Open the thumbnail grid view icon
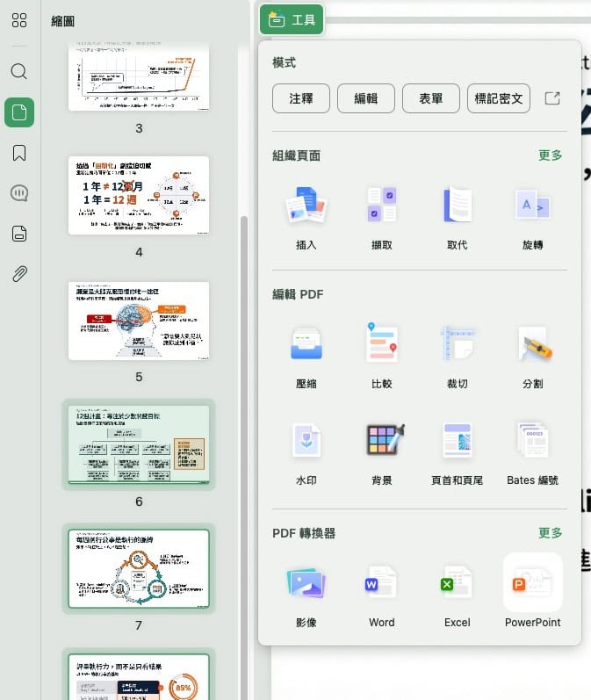Image resolution: width=591 pixels, height=700 pixels. (x=19, y=20)
